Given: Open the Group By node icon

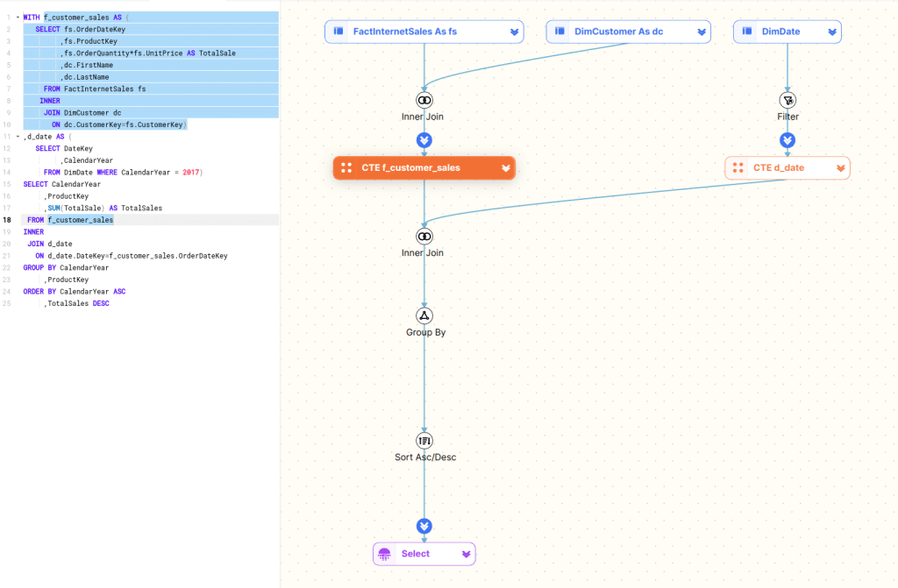Looking at the screenshot, I should (x=424, y=315).
